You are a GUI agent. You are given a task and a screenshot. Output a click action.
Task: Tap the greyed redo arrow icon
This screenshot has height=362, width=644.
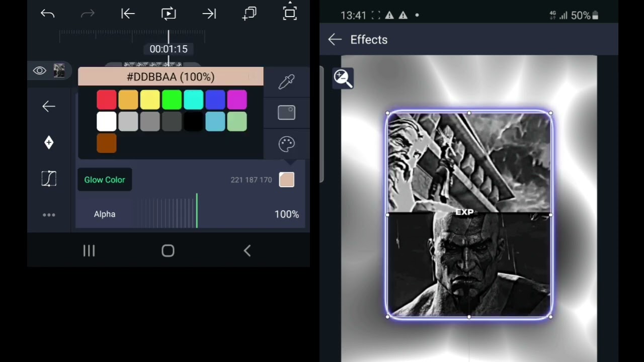tap(88, 14)
